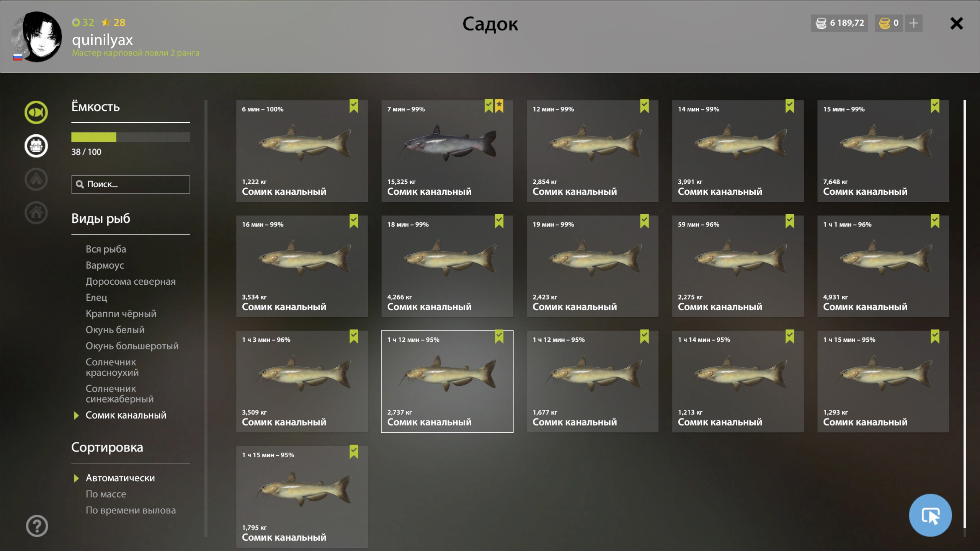Click the keepnet capacity progress bar

point(131,137)
